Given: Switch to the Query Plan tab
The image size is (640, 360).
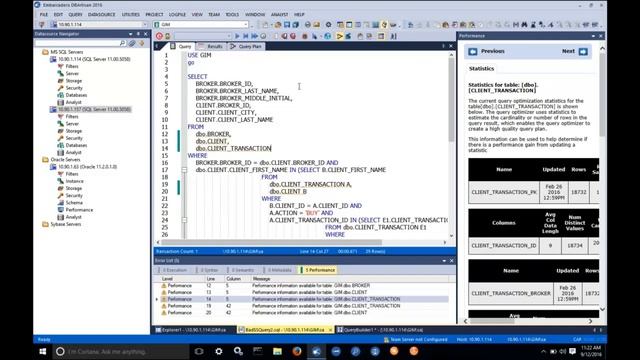Looking at the screenshot, I should [x=246, y=47].
